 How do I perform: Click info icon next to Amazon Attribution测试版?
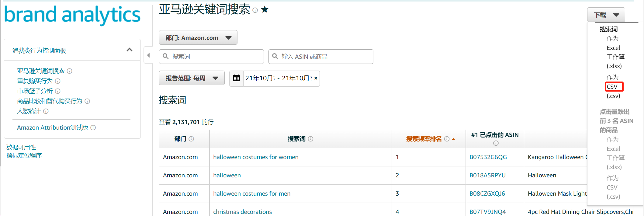[93, 127]
